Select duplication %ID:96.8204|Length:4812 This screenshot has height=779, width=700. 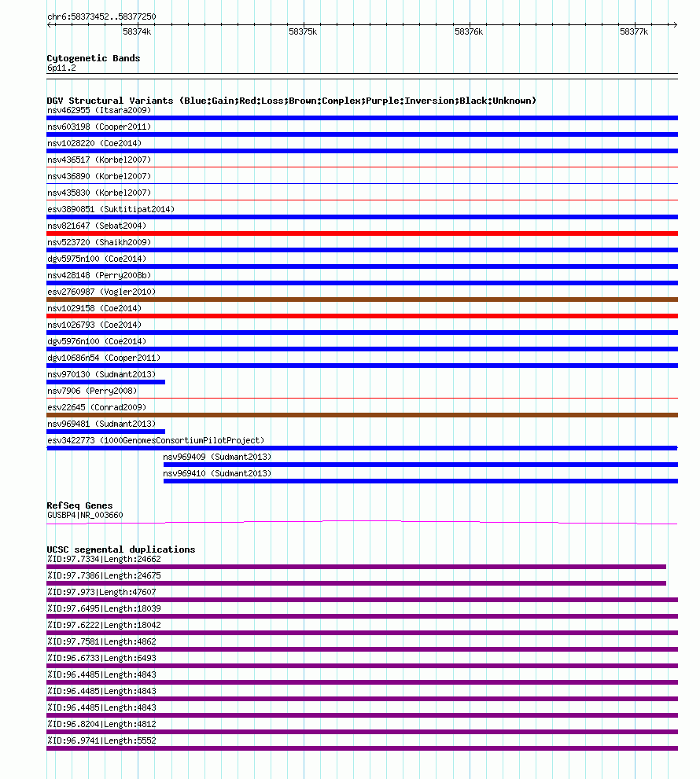pos(101,724)
